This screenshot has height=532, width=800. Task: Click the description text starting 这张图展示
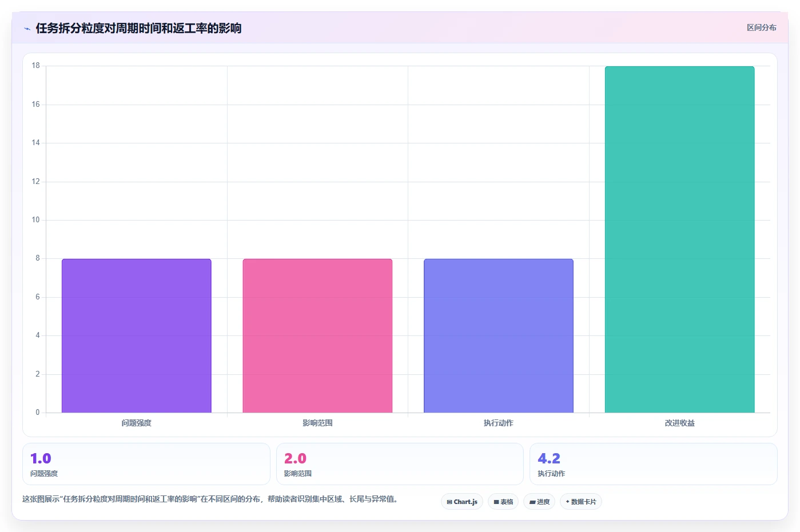[210, 499]
